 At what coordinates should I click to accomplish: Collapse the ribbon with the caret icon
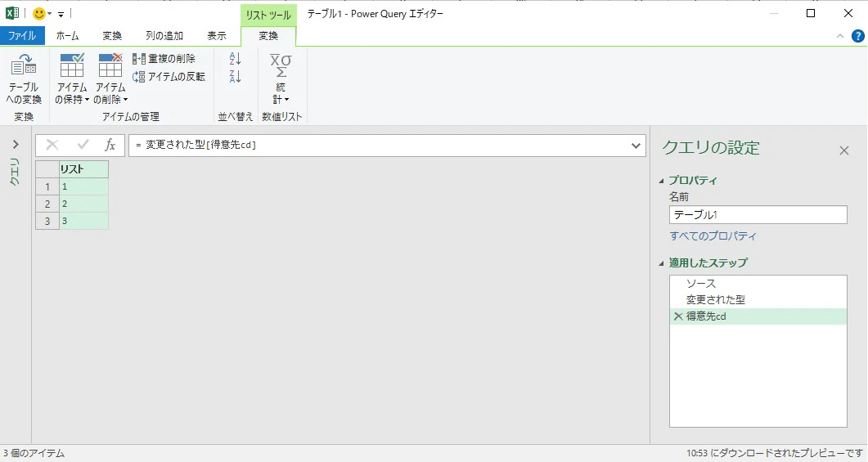[839, 36]
